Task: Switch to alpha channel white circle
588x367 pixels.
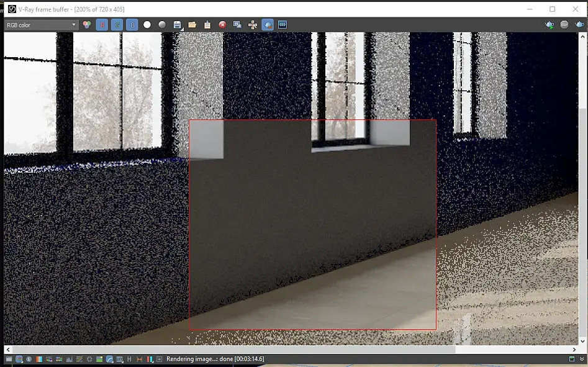Action: pos(147,25)
